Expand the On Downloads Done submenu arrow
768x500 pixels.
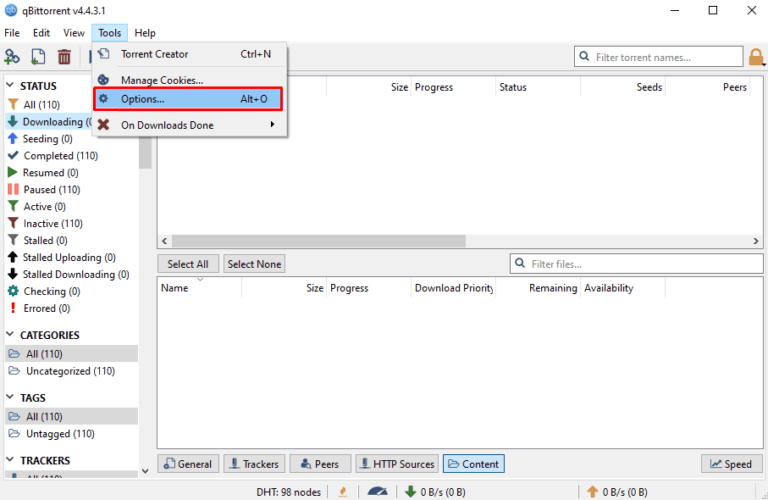(x=272, y=124)
